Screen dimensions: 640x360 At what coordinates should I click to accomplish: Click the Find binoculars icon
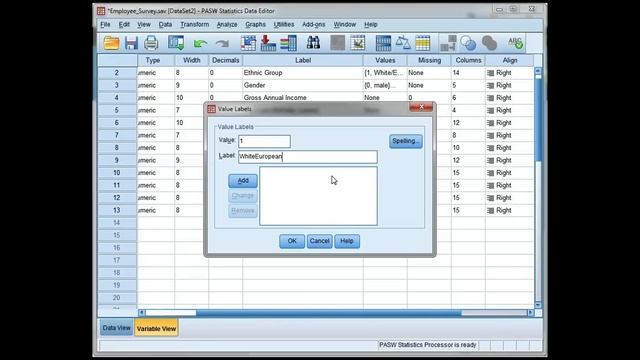tap(313, 43)
